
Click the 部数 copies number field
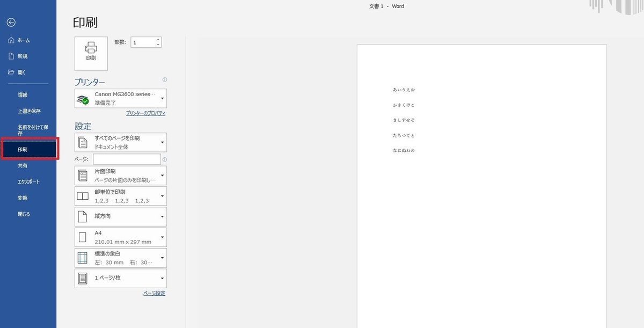[x=142, y=42]
